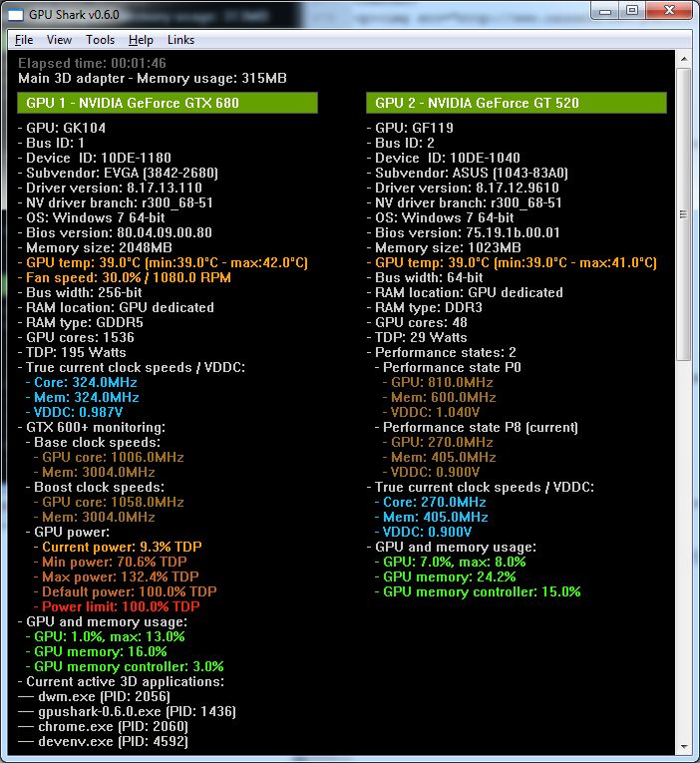Click the scrollbar down arrow

point(684,747)
